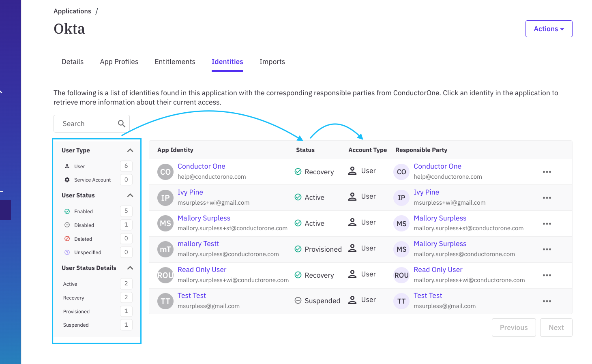Click MS avatar beside mallory.surpless@conductorone.com Responsible Party
This screenshot has width=592, height=364.
(x=401, y=249)
